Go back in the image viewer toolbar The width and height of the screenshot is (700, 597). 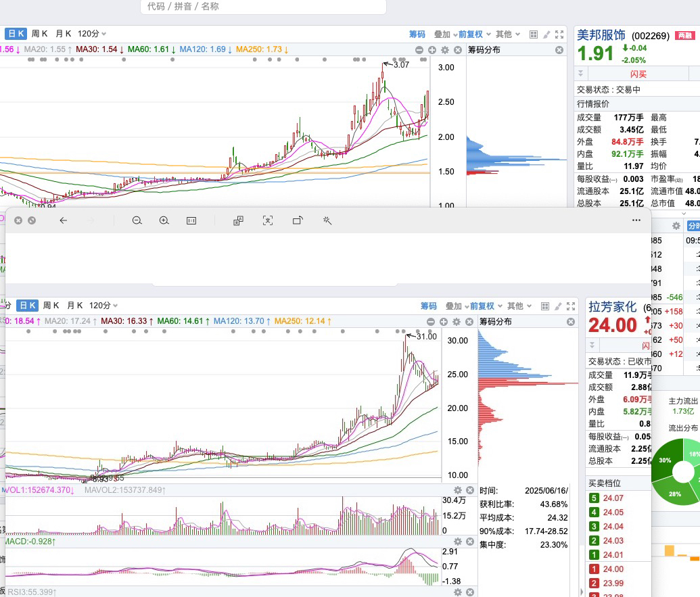tap(64, 220)
